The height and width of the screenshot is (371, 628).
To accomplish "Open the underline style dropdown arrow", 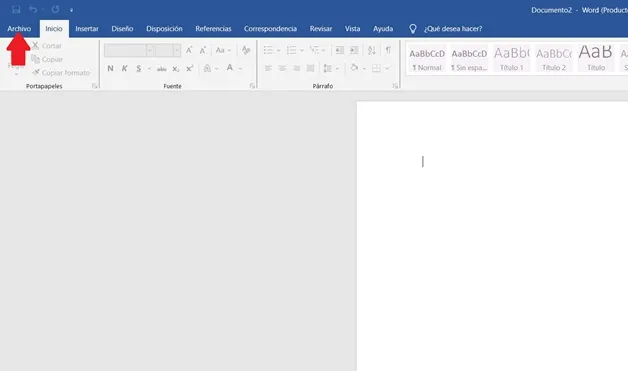I will [149, 69].
